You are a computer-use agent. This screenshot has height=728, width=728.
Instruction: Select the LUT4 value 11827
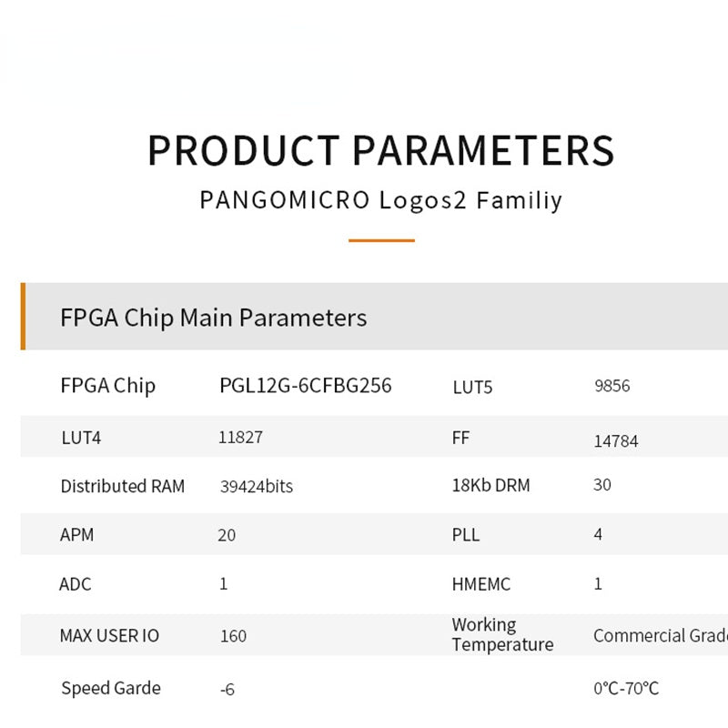pyautogui.click(x=240, y=437)
